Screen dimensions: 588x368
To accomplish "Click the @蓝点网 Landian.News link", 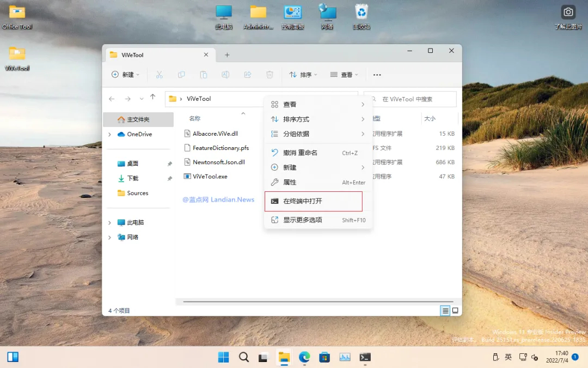I will [218, 200].
